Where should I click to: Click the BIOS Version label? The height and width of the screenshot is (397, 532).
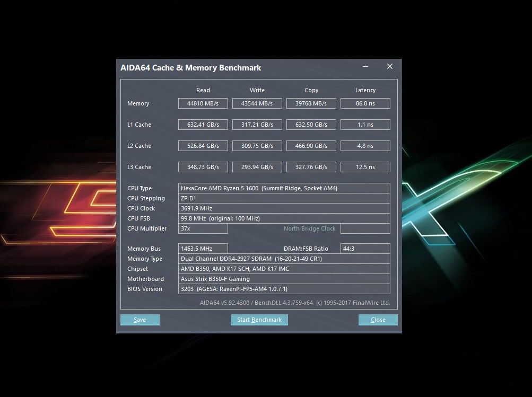point(144,289)
